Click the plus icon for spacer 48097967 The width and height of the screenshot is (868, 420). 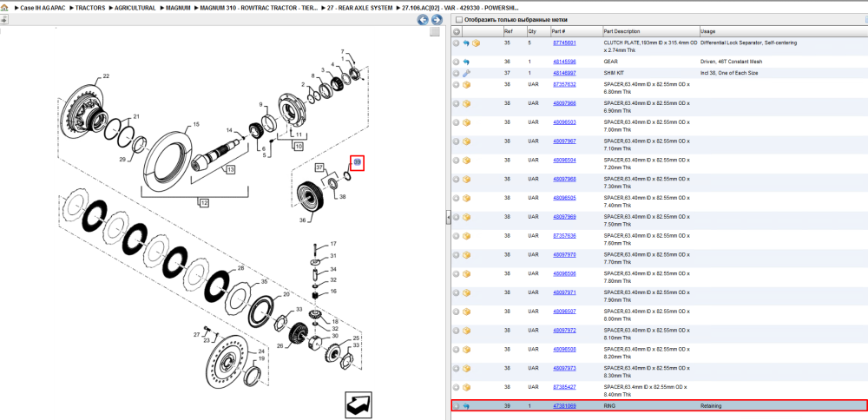tap(457, 141)
